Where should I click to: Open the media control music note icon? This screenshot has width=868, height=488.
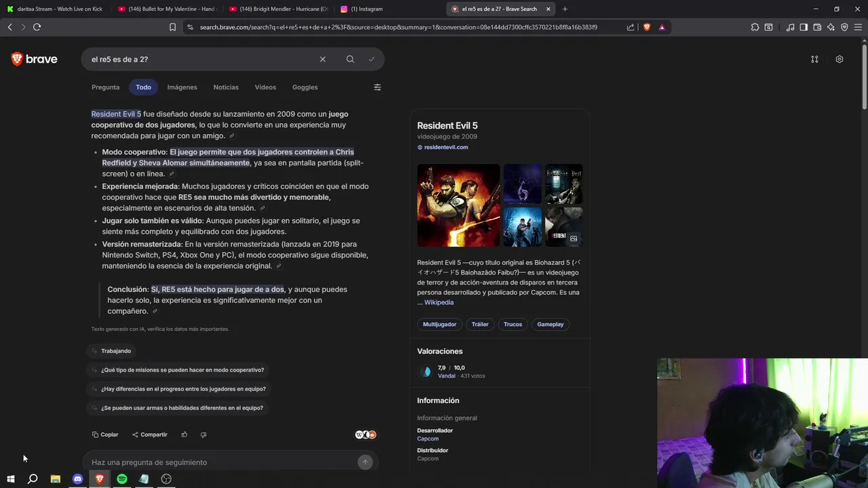click(x=790, y=27)
